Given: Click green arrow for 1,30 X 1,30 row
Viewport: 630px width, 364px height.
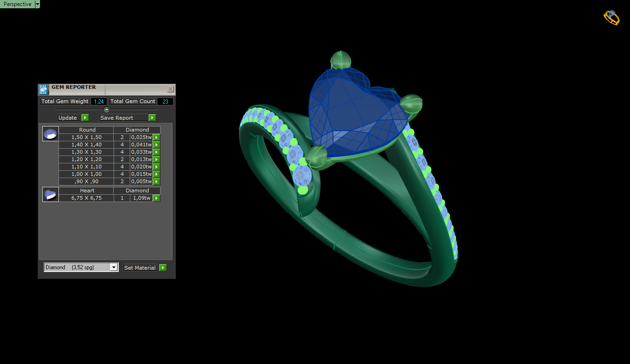Looking at the screenshot, I should coord(156,152).
